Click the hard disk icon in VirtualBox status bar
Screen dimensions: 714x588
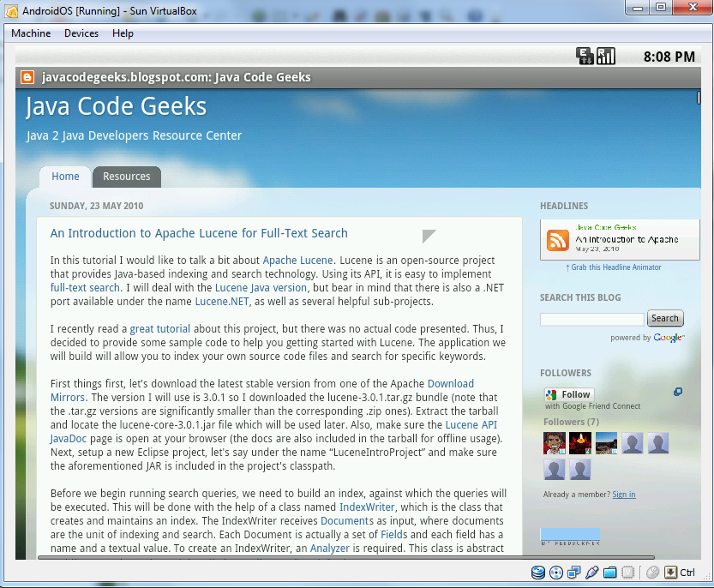click(x=539, y=572)
